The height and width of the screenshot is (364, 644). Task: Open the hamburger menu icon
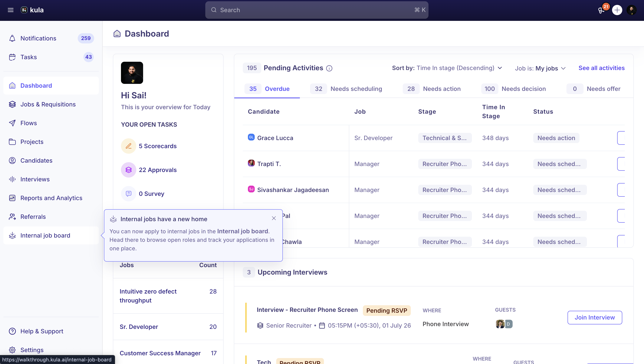pyautogui.click(x=10, y=10)
